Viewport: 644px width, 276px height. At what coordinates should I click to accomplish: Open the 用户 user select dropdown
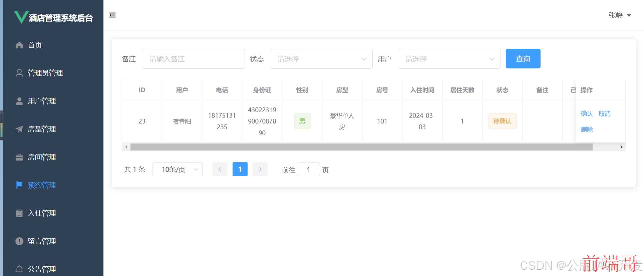coord(449,59)
